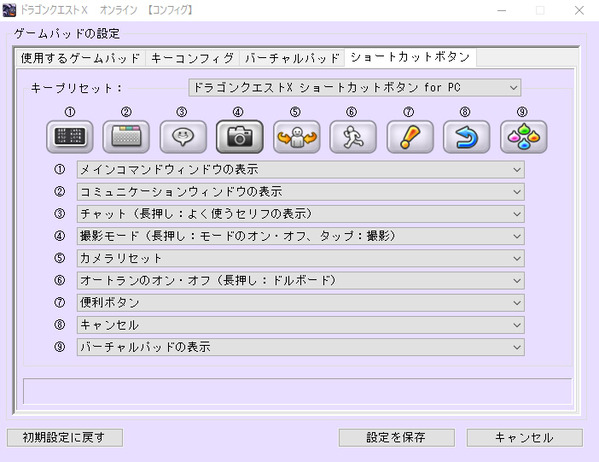This screenshot has width=599, height=462.
Task: Close the config window
Action: [x=579, y=10]
